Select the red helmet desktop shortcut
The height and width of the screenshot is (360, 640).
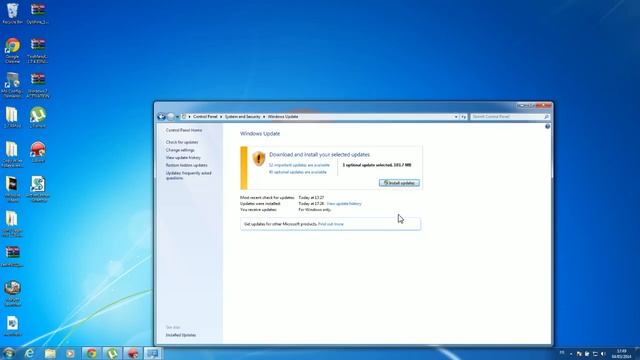coord(38,152)
